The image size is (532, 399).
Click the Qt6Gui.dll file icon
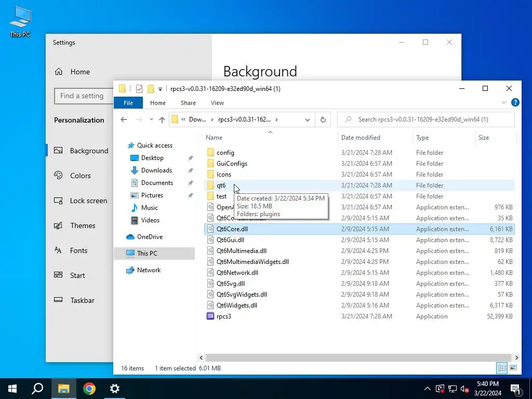[210, 240]
